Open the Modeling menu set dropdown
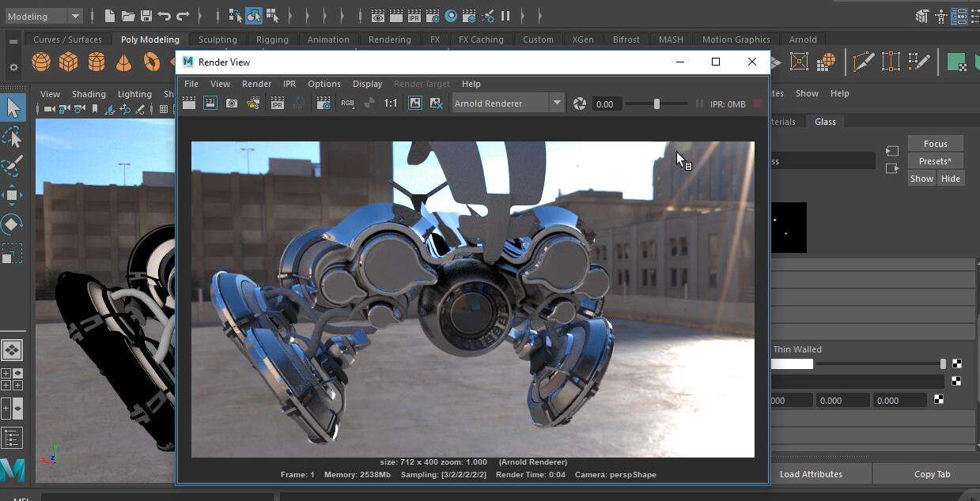Image resolution: width=980 pixels, height=501 pixels. pyautogui.click(x=44, y=15)
